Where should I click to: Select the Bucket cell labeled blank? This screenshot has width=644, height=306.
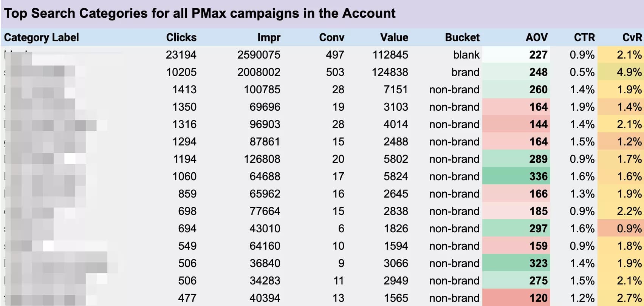click(466, 55)
